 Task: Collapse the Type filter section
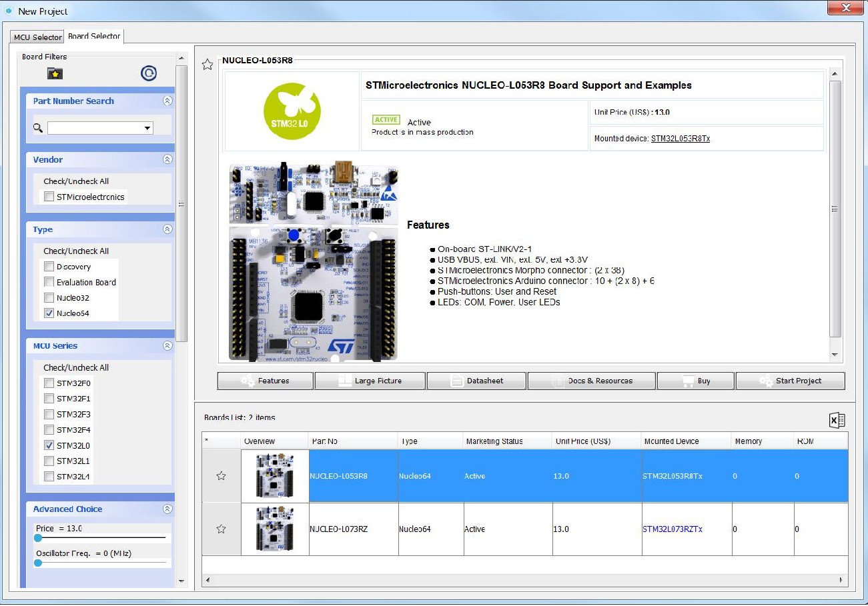coord(167,229)
